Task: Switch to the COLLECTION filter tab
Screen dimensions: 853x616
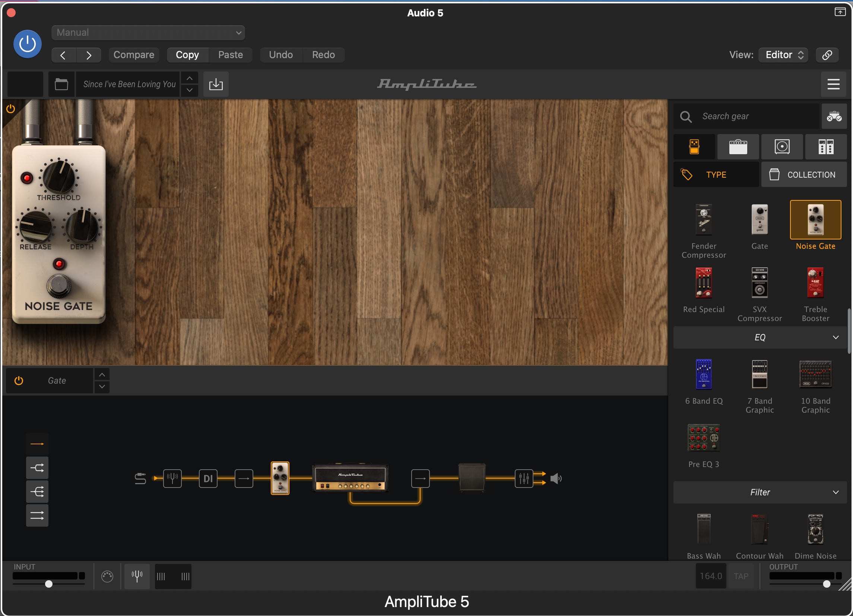Action: pyautogui.click(x=804, y=175)
